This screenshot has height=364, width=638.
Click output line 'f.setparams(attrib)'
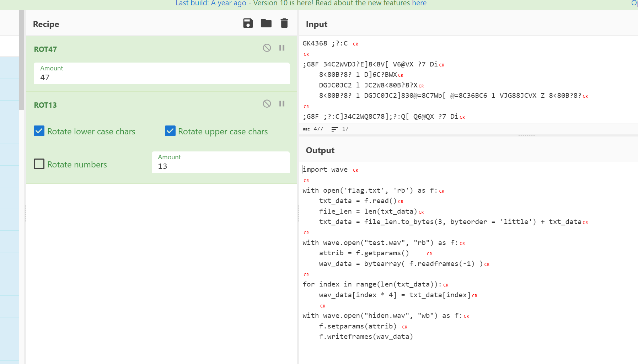click(358, 326)
